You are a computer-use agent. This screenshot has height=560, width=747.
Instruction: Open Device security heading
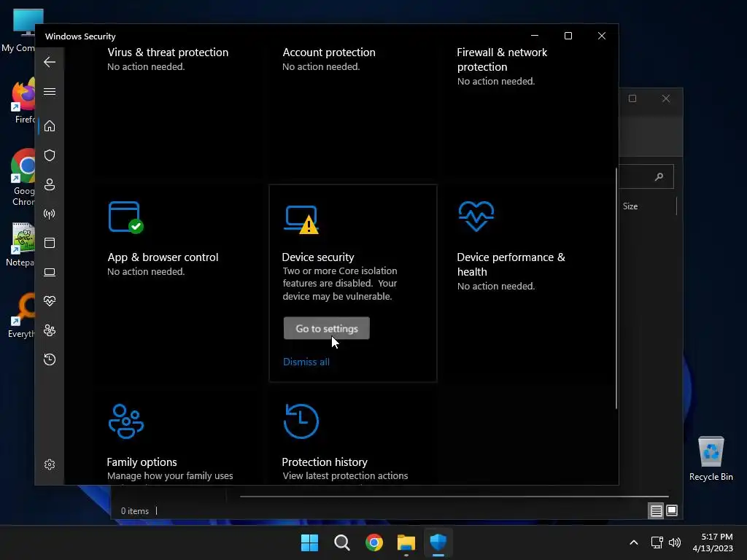318,257
